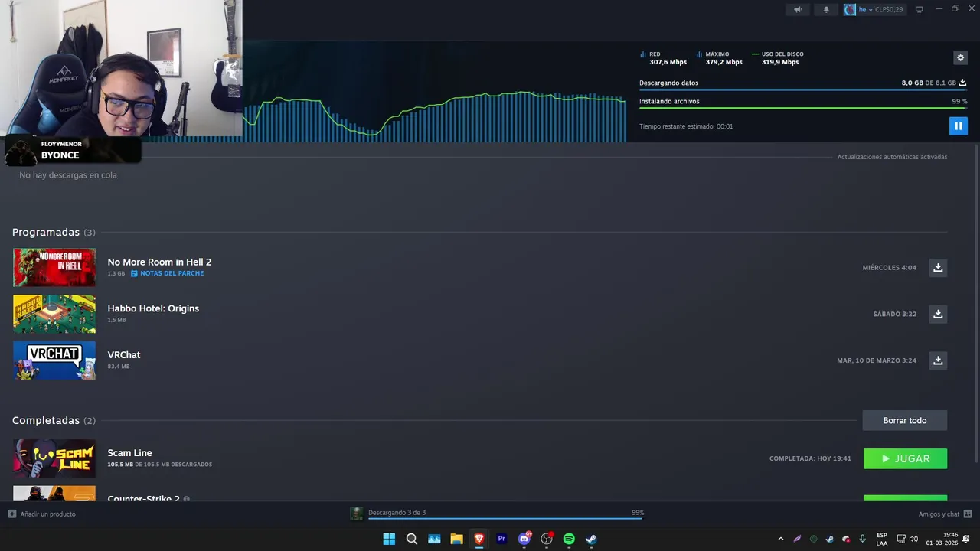The width and height of the screenshot is (980, 551).
Task: Open Discord from taskbar
Action: tap(524, 539)
